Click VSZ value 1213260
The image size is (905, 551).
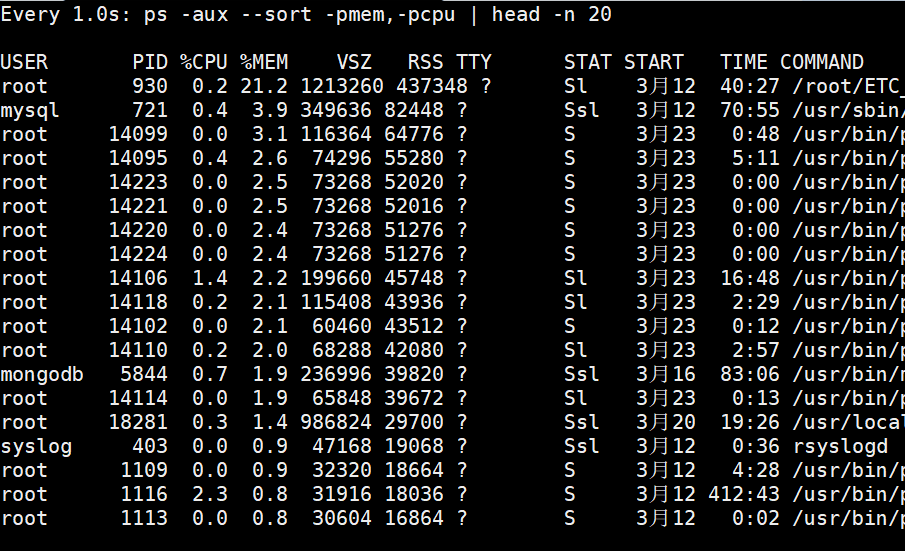(x=342, y=87)
